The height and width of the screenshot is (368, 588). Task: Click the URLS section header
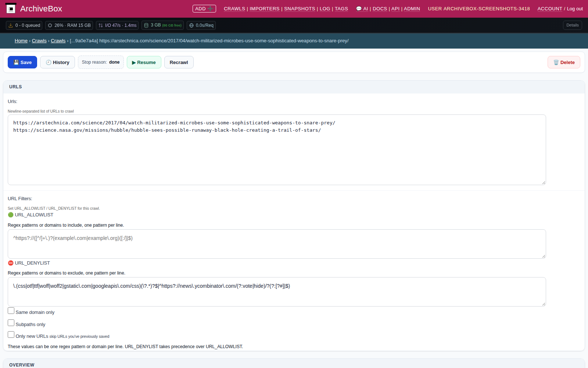294,87
